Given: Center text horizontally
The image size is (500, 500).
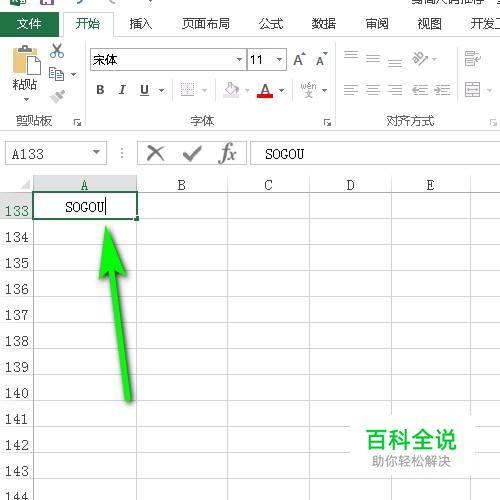Looking at the screenshot, I should (x=373, y=90).
